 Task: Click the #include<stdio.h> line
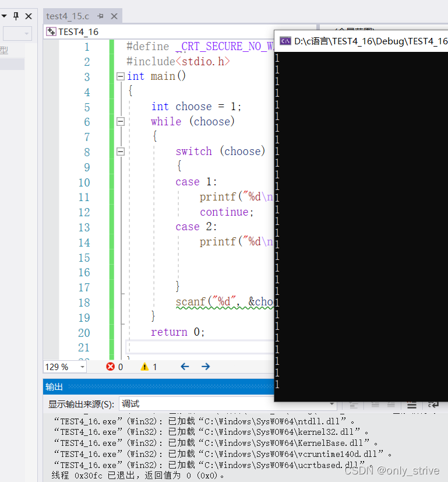[178, 61]
